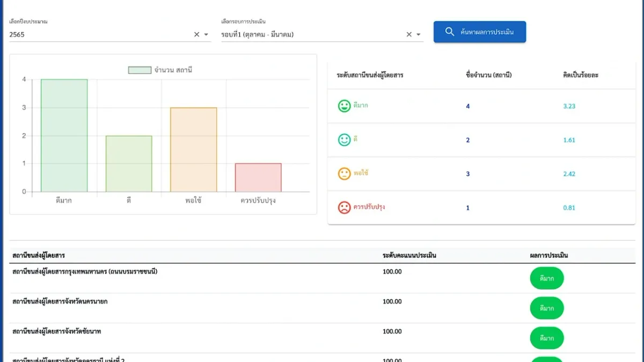Viewport: 644px width, 362px height.
Task: Click score 100.00 in the ชัยนาท row
Action: tap(392, 331)
